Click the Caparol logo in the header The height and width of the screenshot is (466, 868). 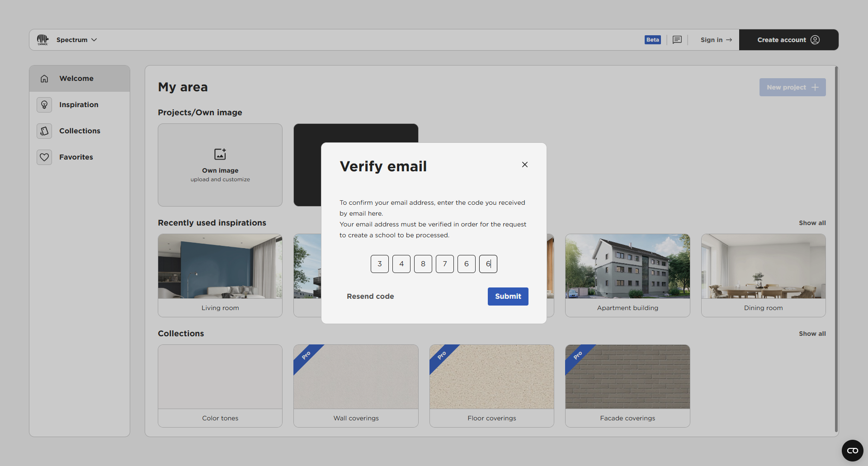[43, 39]
